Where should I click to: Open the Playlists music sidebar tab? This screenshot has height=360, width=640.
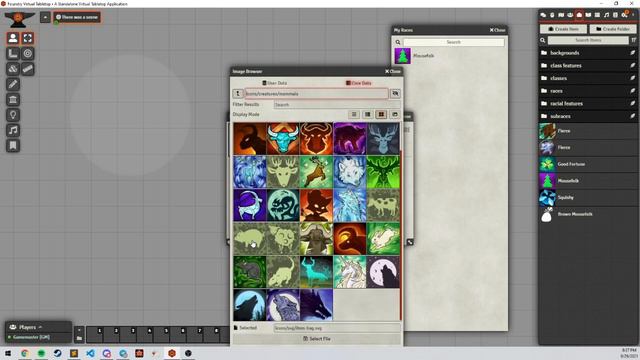tap(607, 15)
